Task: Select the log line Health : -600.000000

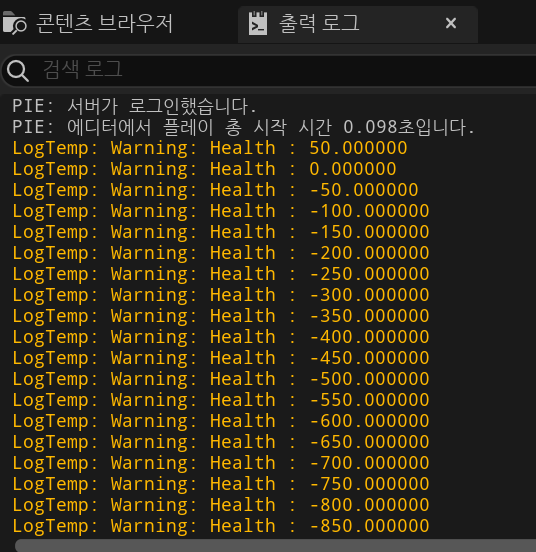Action: tap(221, 421)
